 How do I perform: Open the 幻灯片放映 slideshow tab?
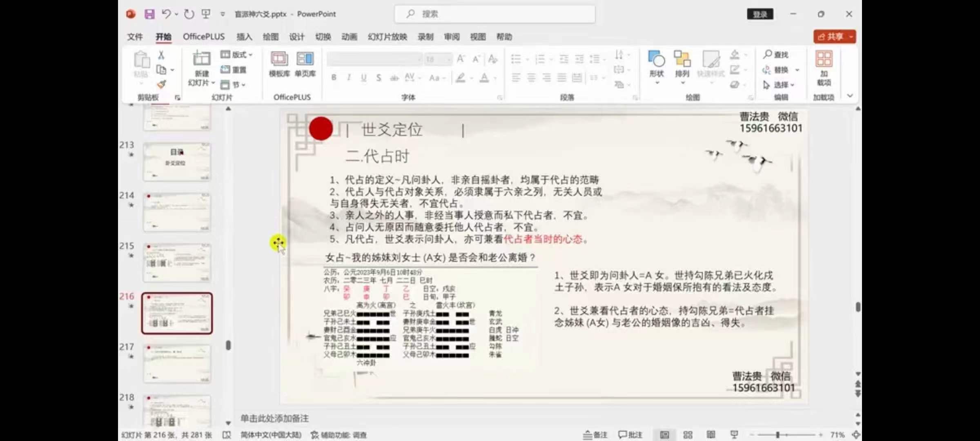[387, 37]
